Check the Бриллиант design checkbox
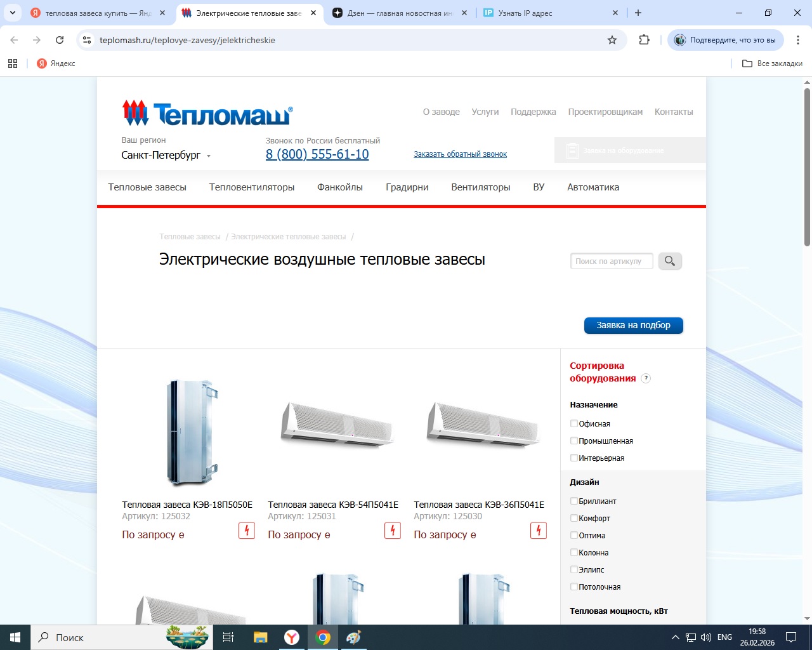 click(x=574, y=501)
